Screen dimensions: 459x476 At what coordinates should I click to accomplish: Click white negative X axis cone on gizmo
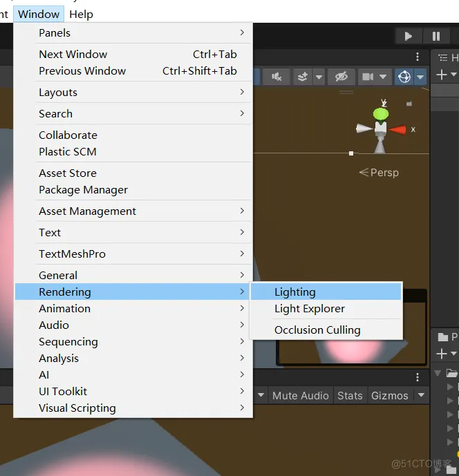(x=364, y=128)
